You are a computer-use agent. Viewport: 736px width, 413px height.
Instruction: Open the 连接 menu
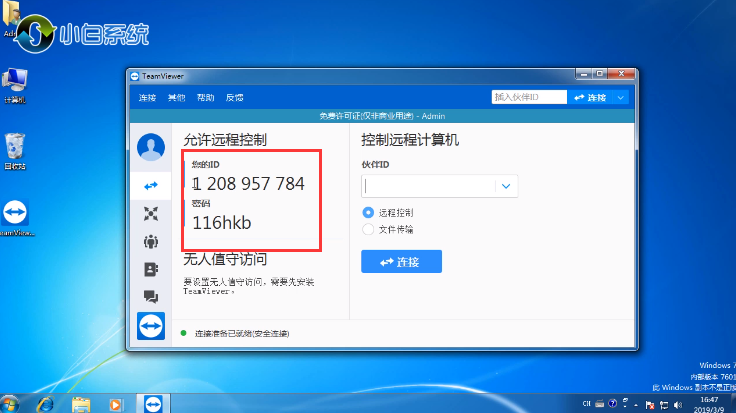pyautogui.click(x=147, y=98)
